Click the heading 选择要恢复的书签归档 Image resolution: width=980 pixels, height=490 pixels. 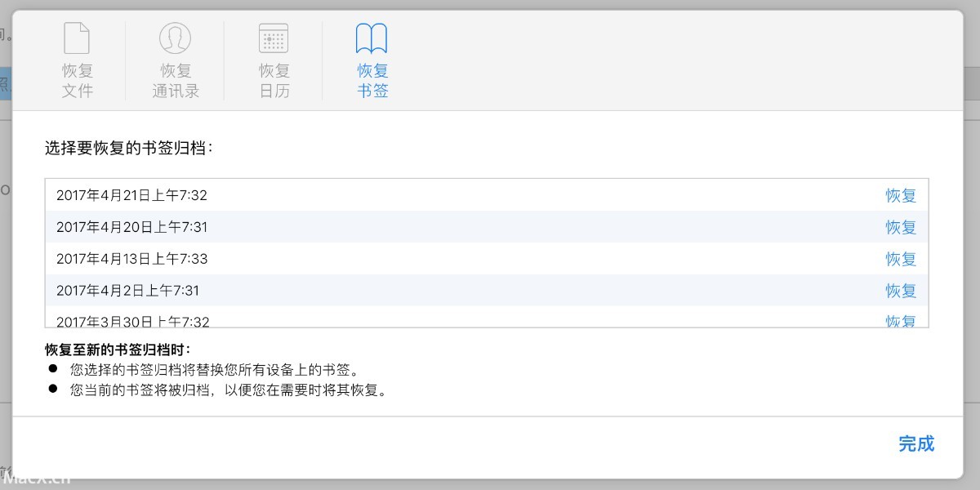[x=129, y=148]
